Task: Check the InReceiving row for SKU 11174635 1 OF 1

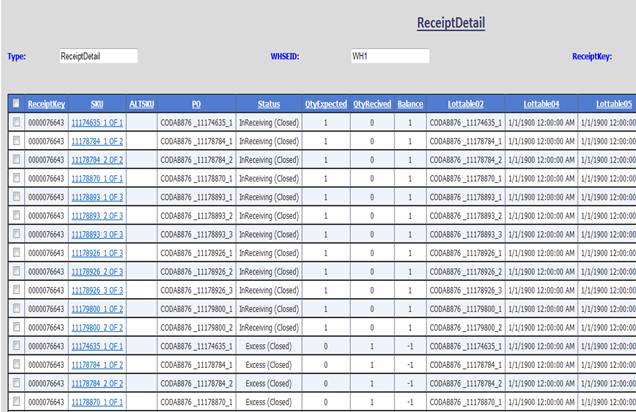Action: pos(16,122)
